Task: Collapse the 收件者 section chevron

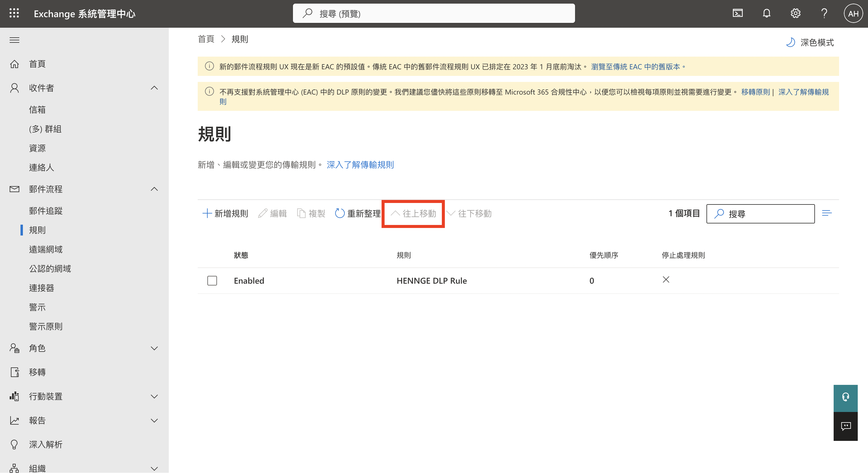Action: click(x=154, y=88)
